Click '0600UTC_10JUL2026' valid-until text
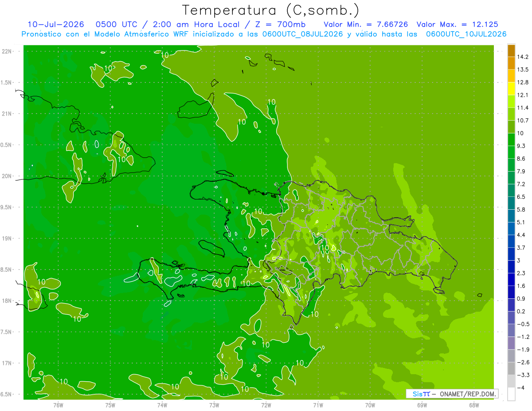This screenshot has height=411, width=532. pos(466,34)
